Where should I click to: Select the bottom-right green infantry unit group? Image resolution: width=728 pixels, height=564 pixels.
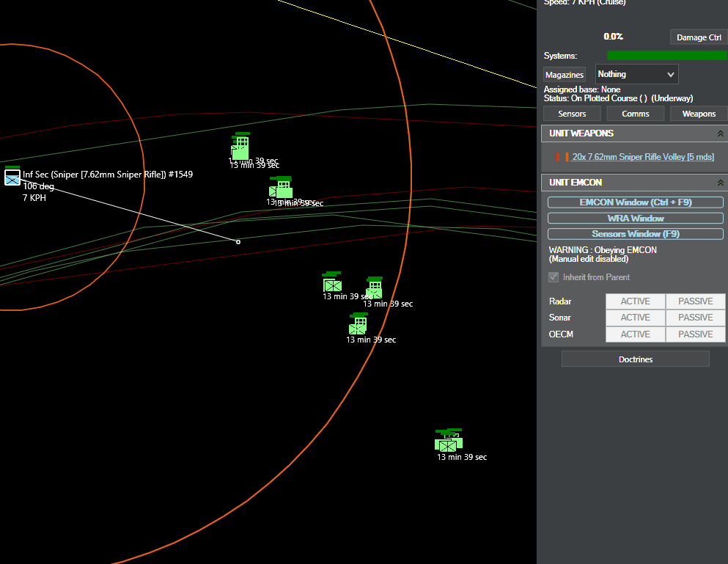(449, 440)
